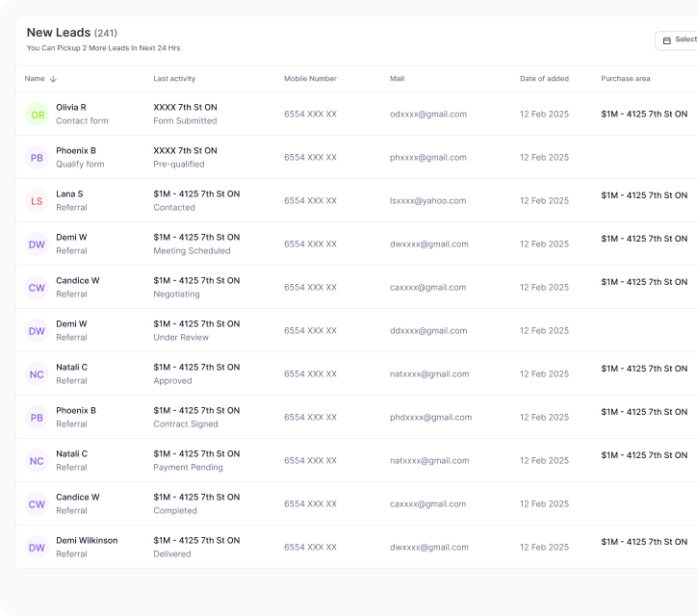
Task: Click the Contract Signed status text
Action: pos(186,424)
